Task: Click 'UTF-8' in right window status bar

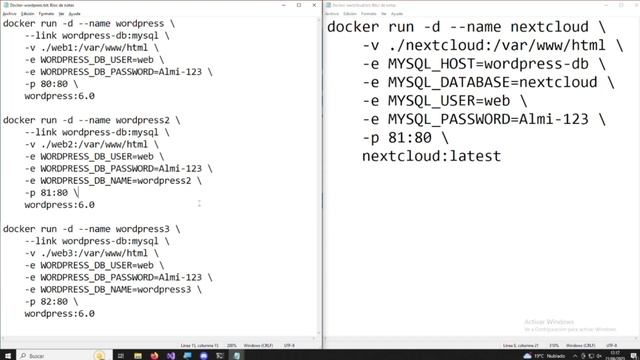Action: click(611, 345)
